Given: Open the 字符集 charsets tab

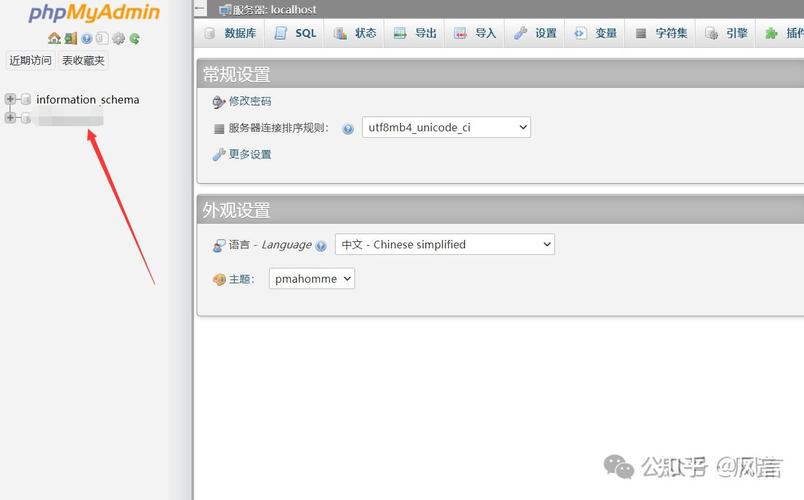Looking at the screenshot, I should pos(660,33).
